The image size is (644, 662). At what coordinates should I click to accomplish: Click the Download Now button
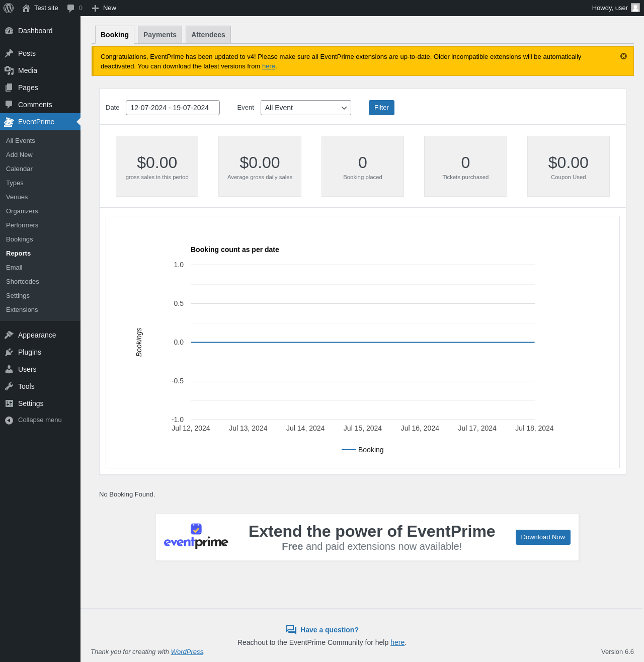point(543,537)
